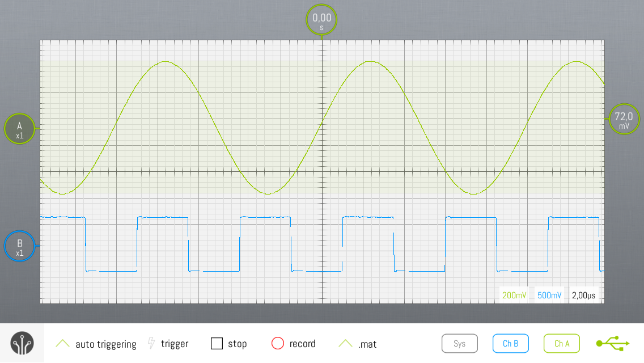Viewport: 644px width, 363px height.
Task: Toggle the Ch A channel button
Action: (x=561, y=343)
